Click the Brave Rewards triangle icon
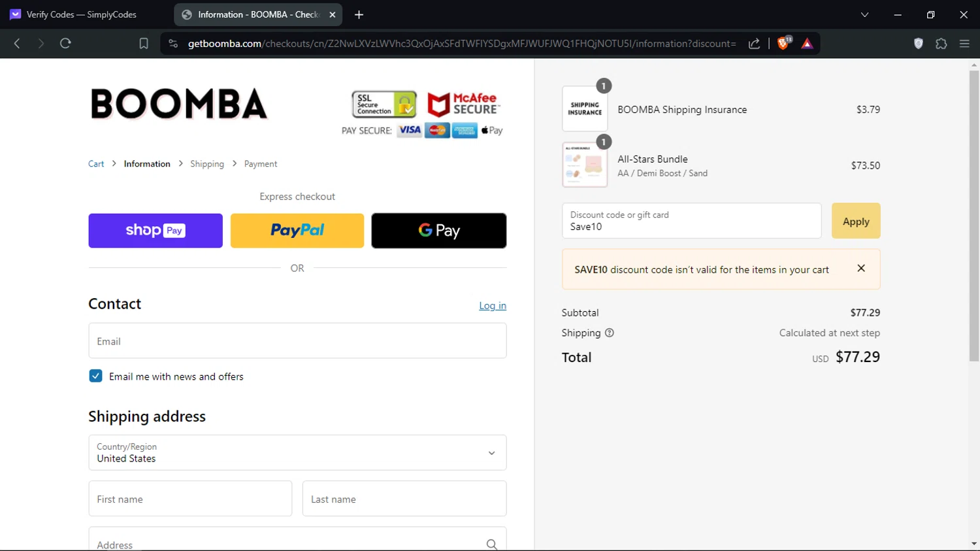980x551 pixels. 807,43
